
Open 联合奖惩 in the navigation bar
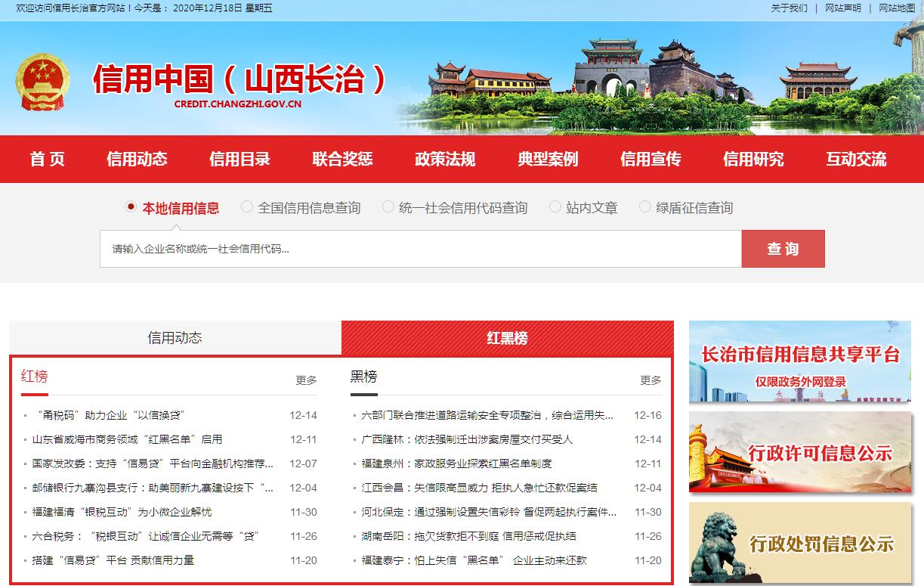click(342, 160)
